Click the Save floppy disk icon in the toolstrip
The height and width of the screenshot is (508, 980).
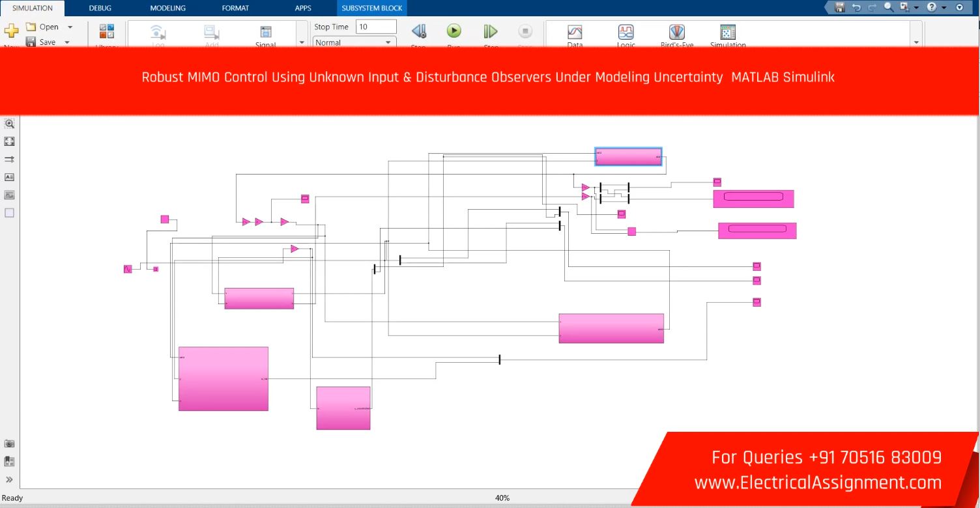31,42
